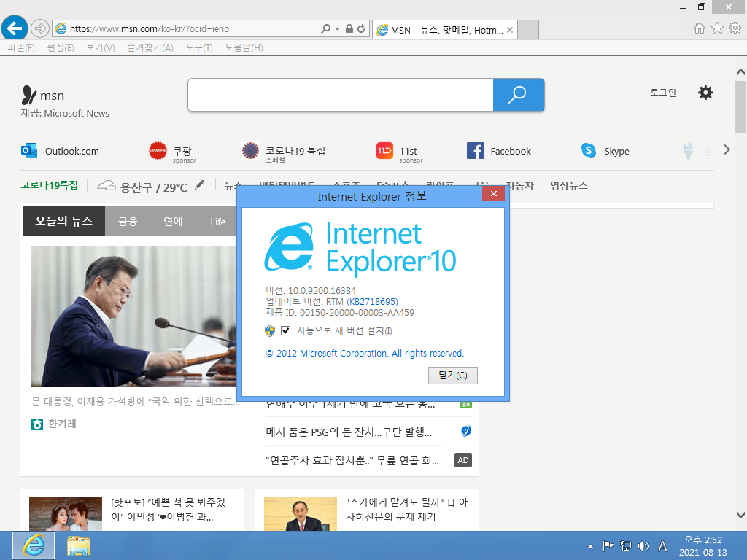Screen dimensions: 747x560
Task: Open the 편집(E) menu
Action: pyautogui.click(x=61, y=47)
